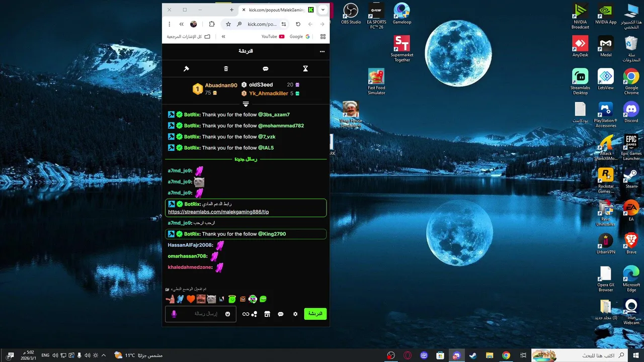This screenshot has height=362, width=644.
Task: Expand hidden toolbar items chevron next to profile
Action: pyautogui.click(x=182, y=24)
